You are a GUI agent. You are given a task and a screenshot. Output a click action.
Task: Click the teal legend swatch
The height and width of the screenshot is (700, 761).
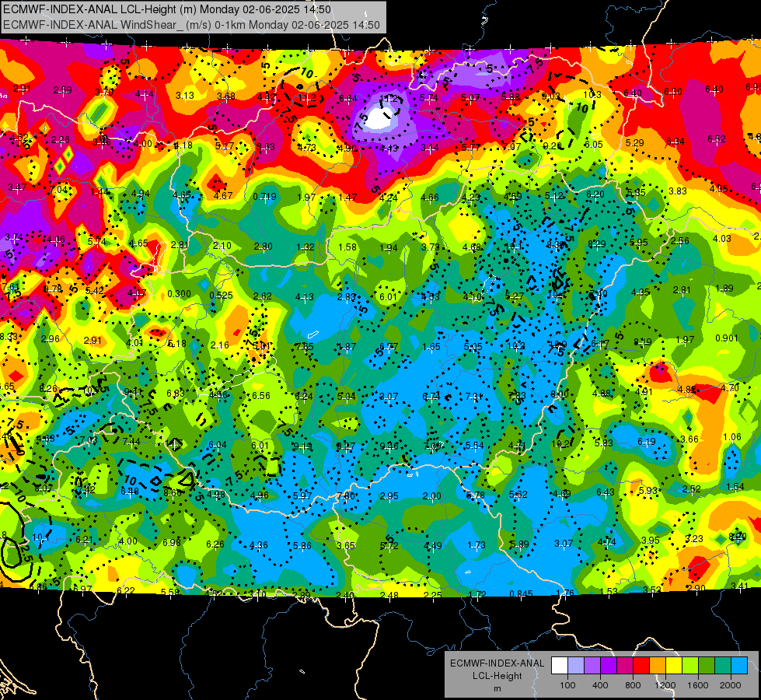(x=723, y=666)
